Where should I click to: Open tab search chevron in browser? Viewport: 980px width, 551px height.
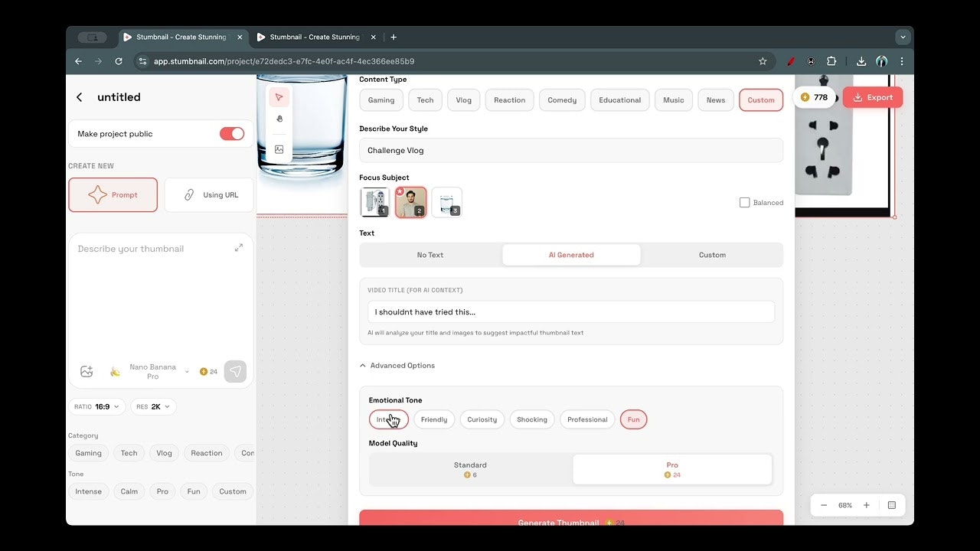(x=903, y=37)
